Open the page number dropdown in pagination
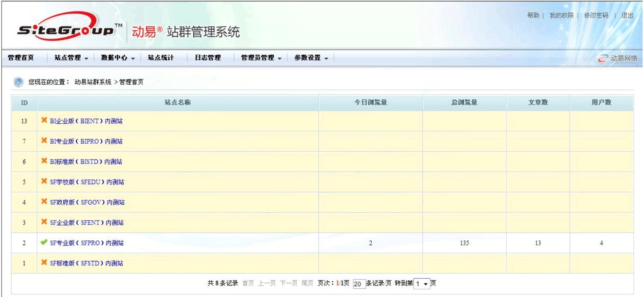The image size is (644, 297). click(422, 284)
